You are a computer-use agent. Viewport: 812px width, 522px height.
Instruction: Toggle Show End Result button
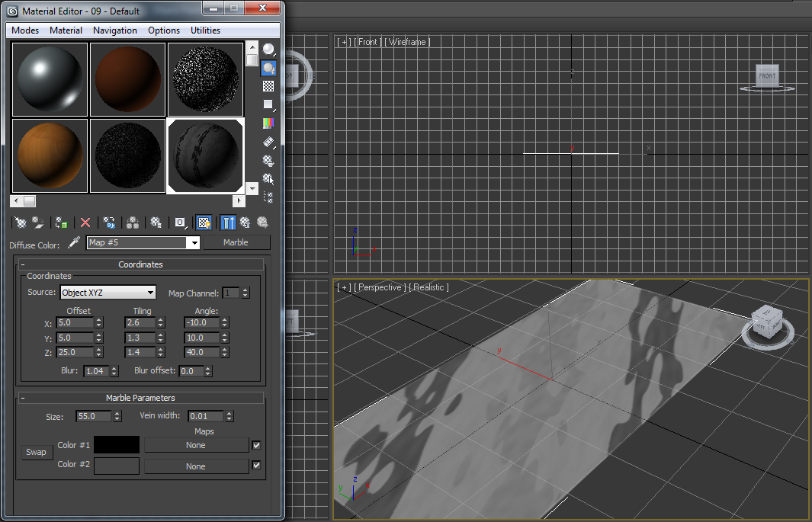point(228,223)
